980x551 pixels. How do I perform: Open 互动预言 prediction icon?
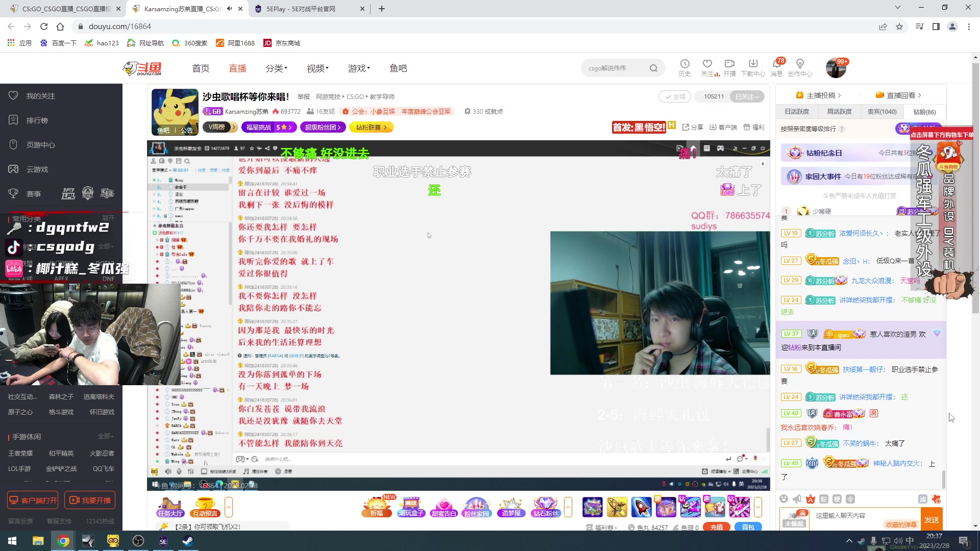click(x=205, y=507)
